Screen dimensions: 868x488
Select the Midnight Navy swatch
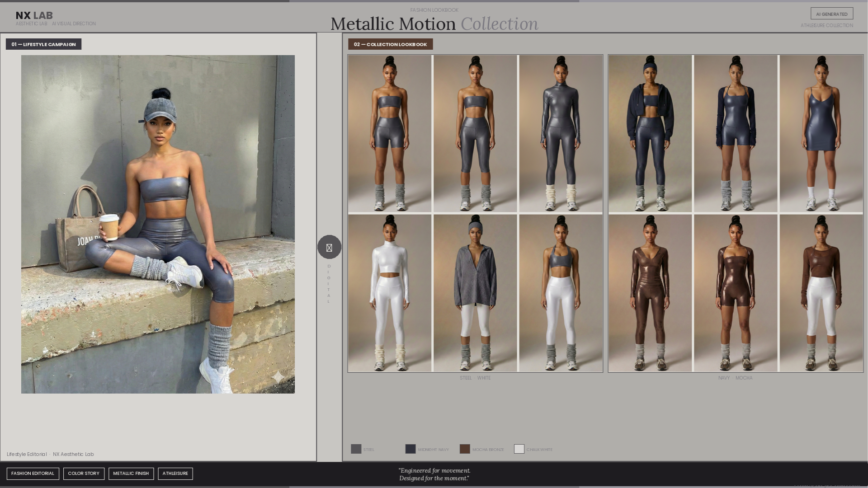pos(410,449)
